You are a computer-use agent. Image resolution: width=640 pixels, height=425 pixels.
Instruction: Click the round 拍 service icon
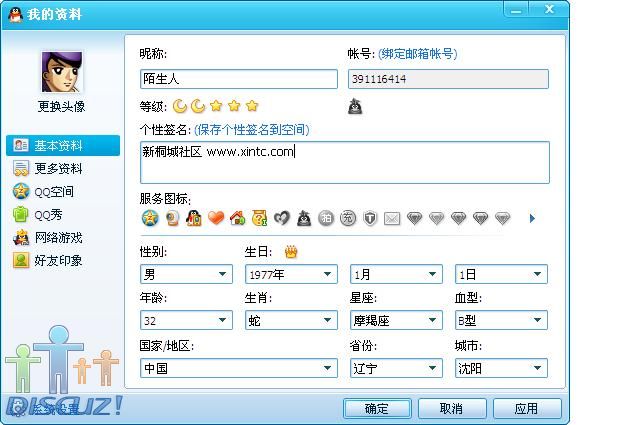(326, 218)
